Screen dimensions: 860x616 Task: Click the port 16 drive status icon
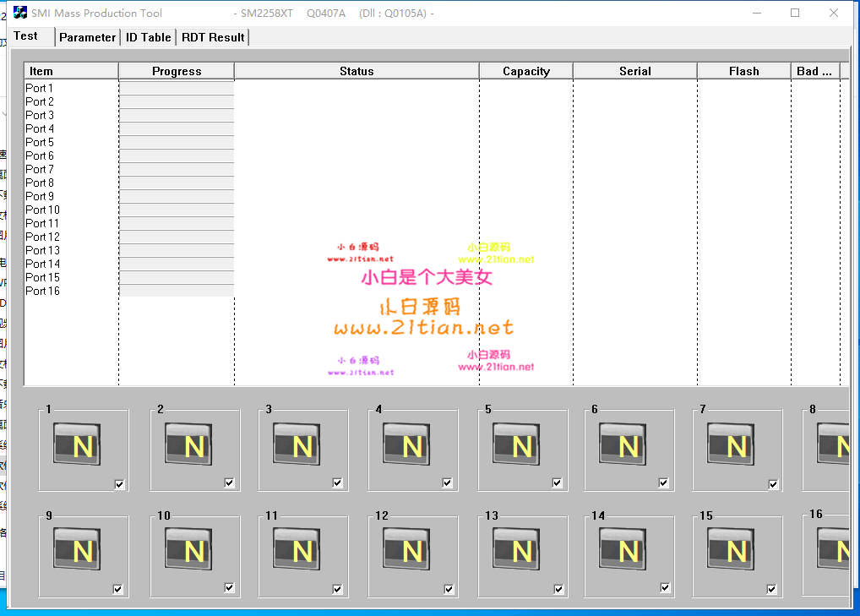[833, 548]
